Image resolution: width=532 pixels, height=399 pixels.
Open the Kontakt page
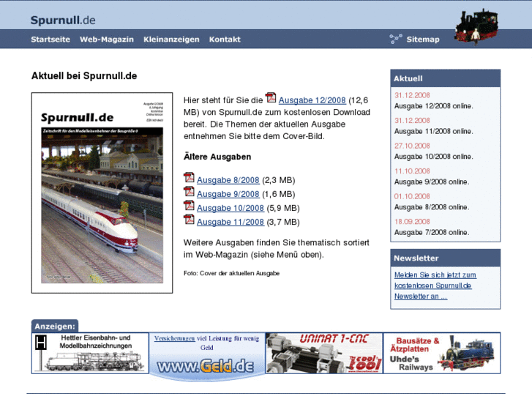pyautogui.click(x=225, y=40)
